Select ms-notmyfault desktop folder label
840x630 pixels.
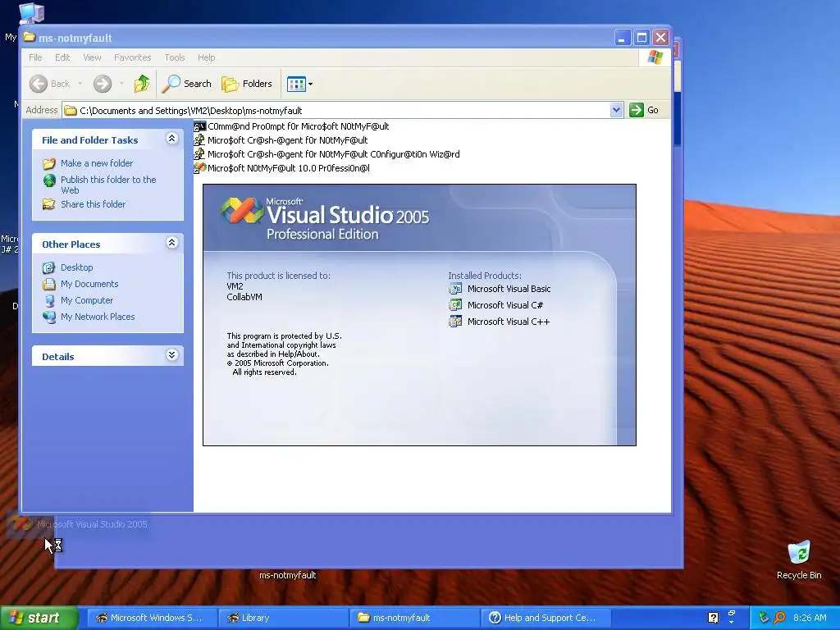pos(288,575)
